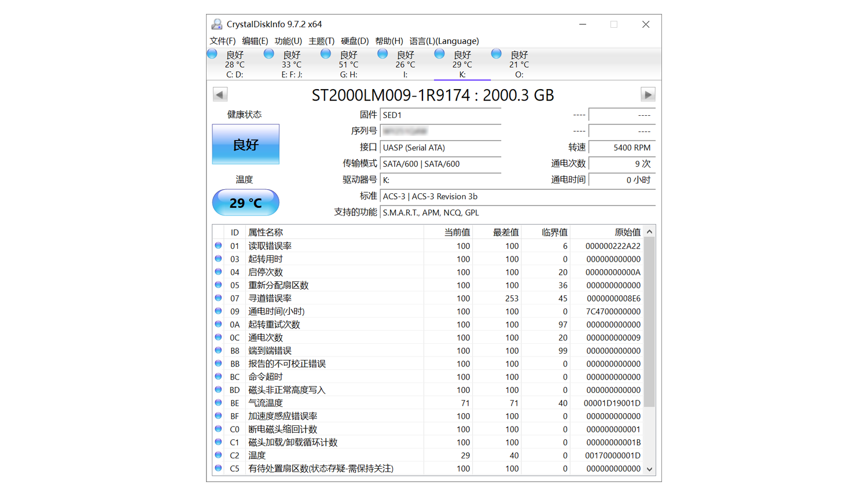Open the 文件(F) menu
The width and height of the screenshot is (868, 496).
[223, 41]
